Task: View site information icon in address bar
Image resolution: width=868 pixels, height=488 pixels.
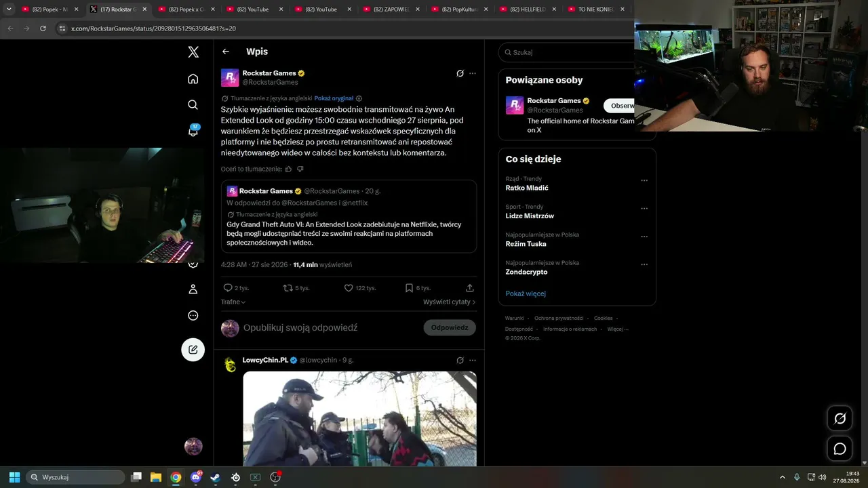Action: (62, 28)
